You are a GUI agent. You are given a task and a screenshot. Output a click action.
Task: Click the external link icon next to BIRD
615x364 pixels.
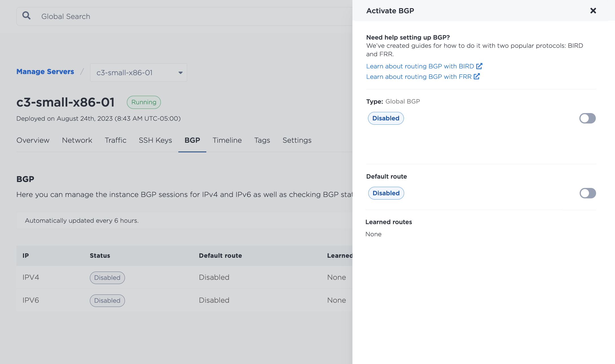(479, 66)
